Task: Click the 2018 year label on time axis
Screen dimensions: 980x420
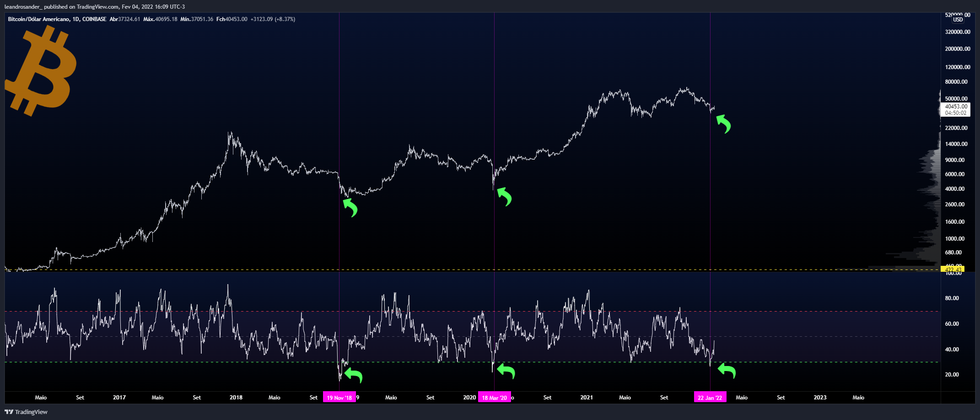Action: pyautogui.click(x=236, y=398)
